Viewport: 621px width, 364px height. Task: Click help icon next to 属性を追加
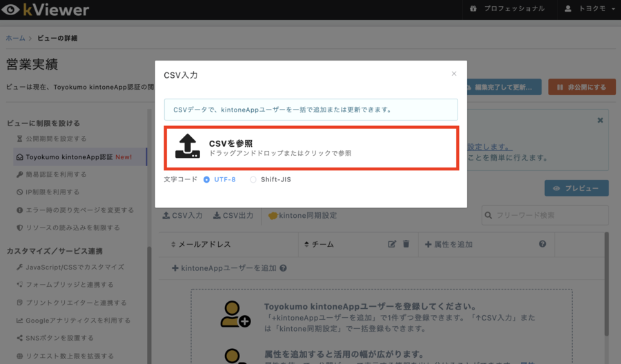coord(542,244)
